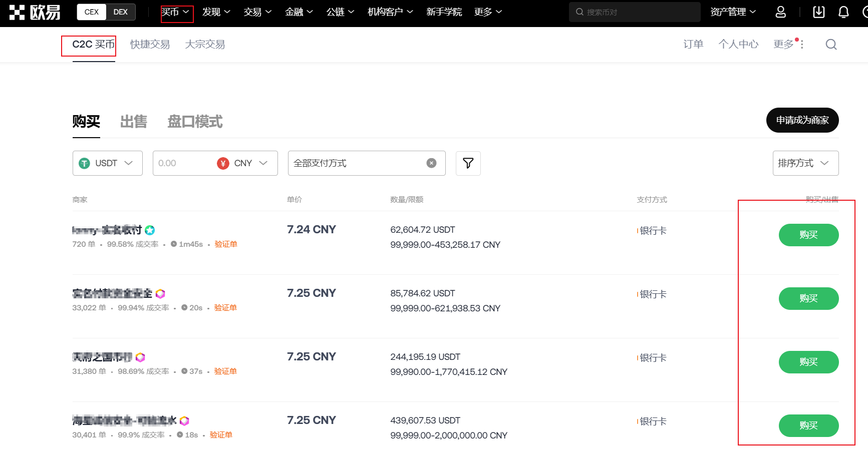Clear the payment method with X icon

(431, 163)
